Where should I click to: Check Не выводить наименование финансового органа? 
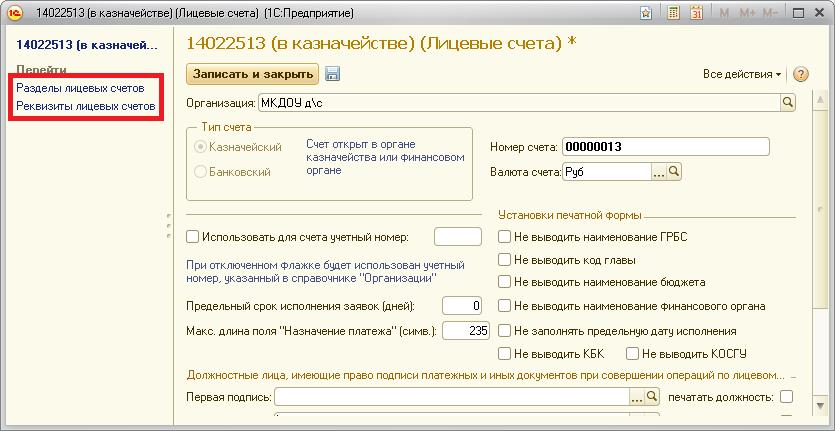point(504,306)
